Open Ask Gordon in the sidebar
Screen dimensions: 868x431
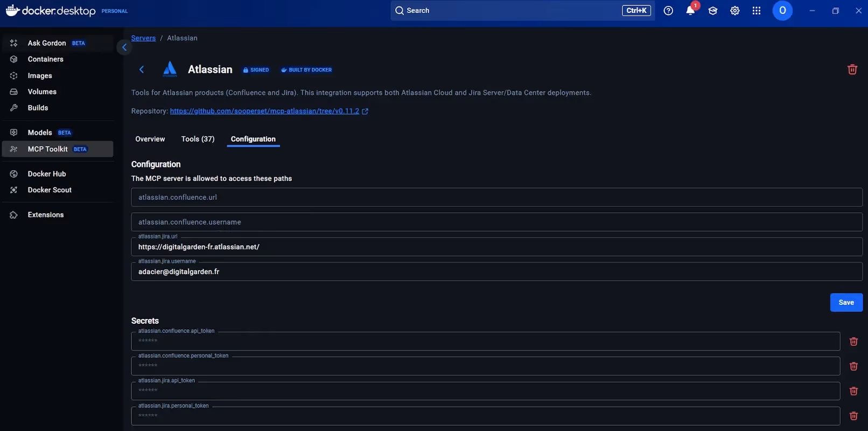(x=58, y=43)
